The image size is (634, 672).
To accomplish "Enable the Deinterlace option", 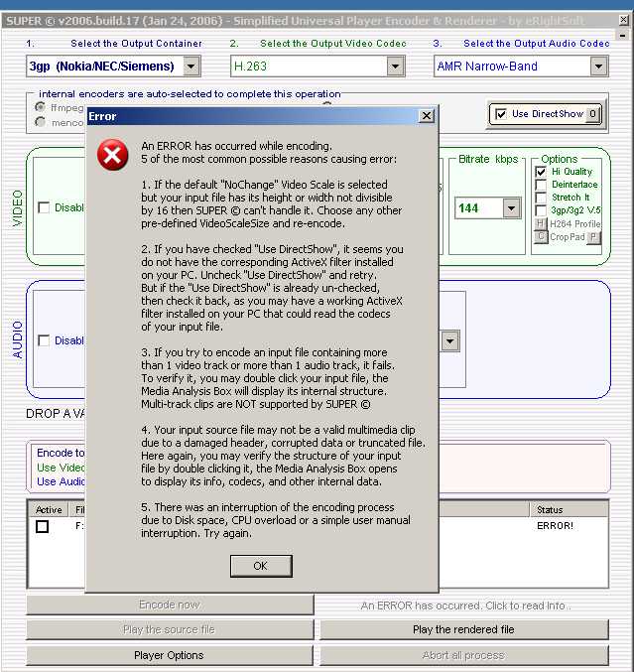I will (x=541, y=185).
